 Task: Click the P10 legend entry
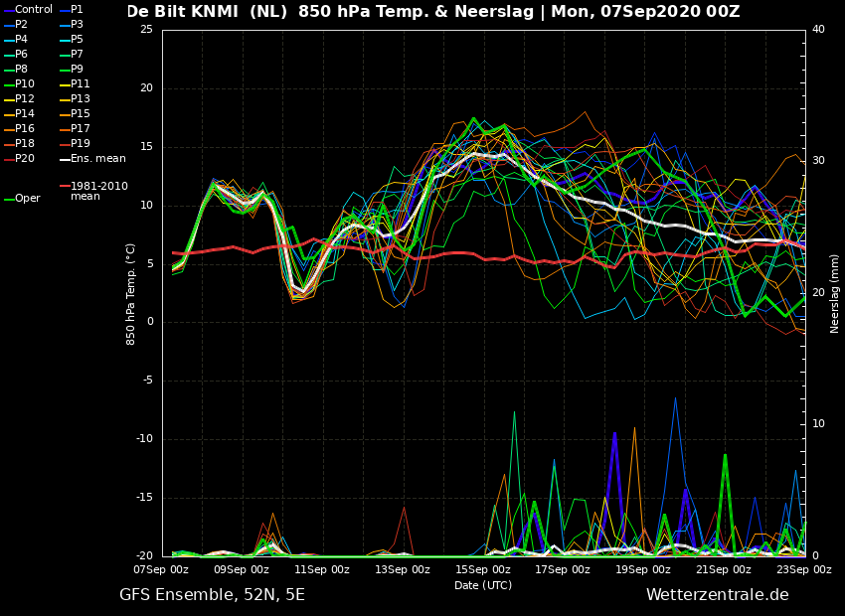[x=20, y=84]
